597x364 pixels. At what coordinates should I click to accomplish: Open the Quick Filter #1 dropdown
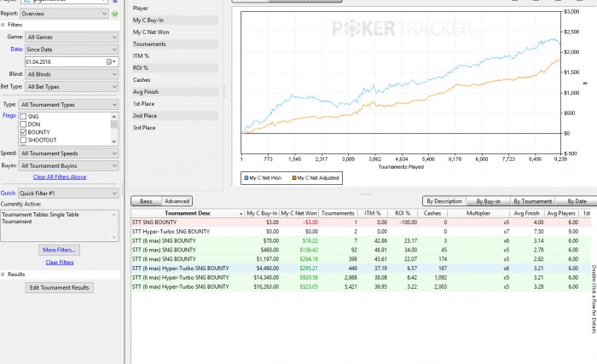tap(68, 194)
